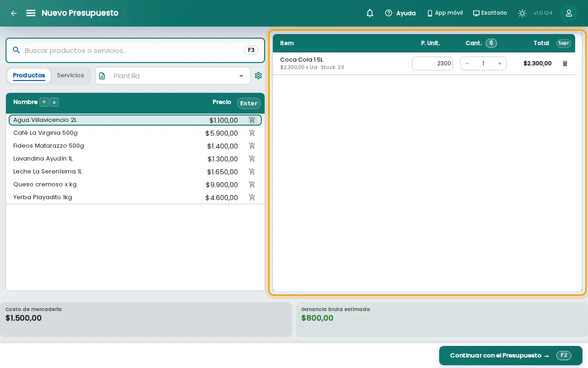Image resolution: width=588 pixels, height=368 pixels.
Task: Add Agua Villavicencio 2L to cart
Action: [252, 120]
